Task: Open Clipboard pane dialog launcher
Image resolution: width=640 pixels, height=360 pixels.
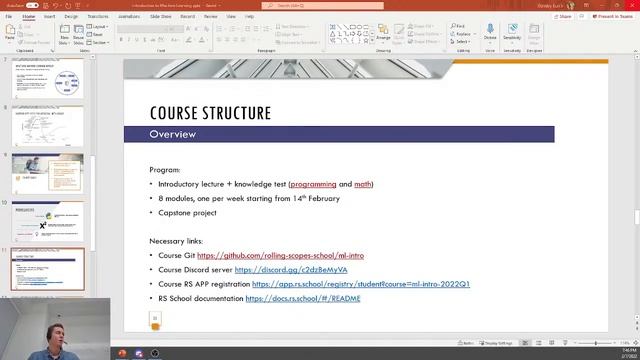Action: [52, 51]
